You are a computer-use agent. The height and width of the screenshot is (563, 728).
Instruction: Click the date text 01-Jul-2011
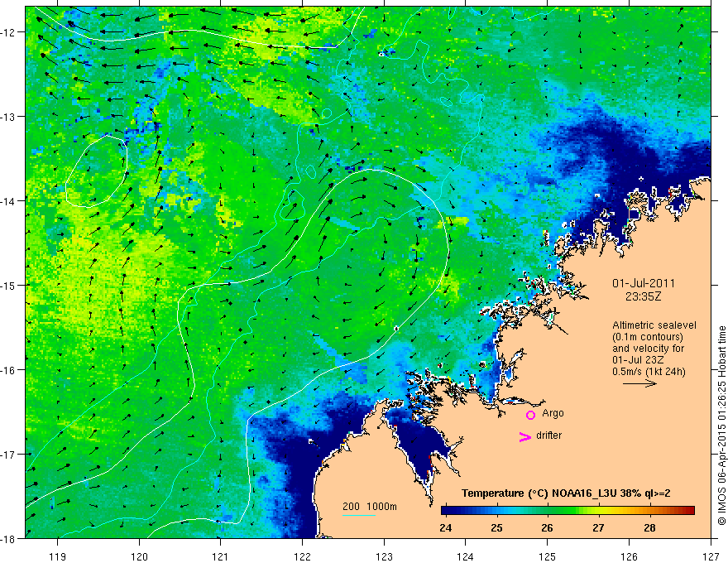coord(644,283)
